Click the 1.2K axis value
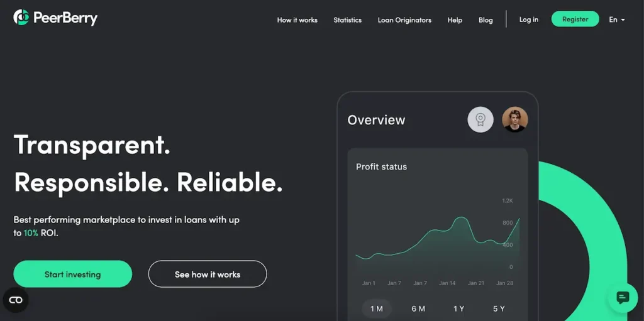The image size is (644, 321). coord(508,201)
